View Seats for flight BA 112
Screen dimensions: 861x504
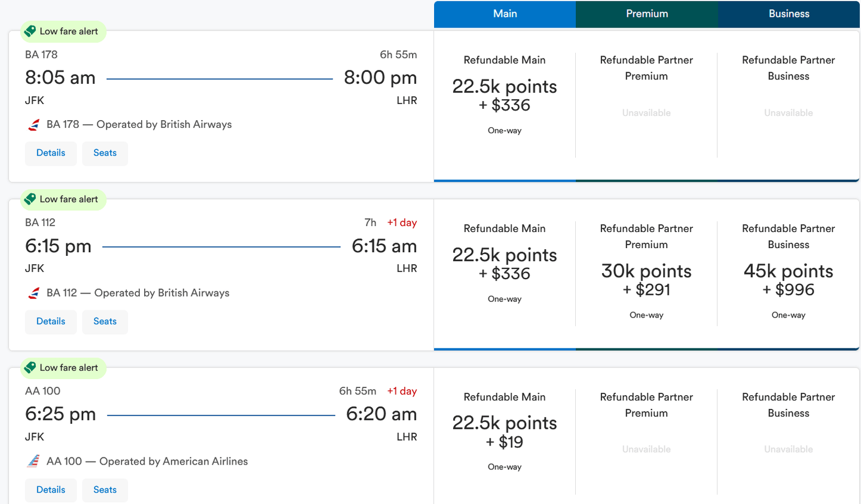[x=105, y=322]
